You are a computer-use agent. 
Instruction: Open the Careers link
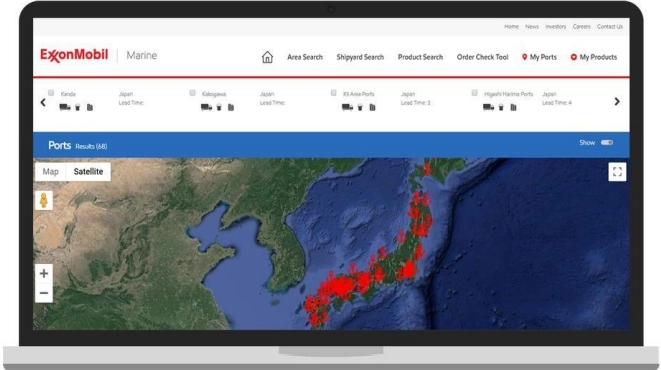tap(581, 27)
